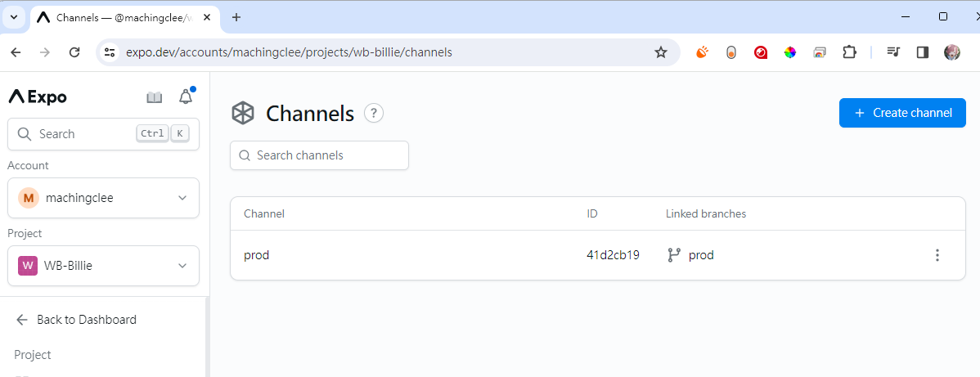Open the prod channel row
Screen dimensions: 980x377
[597, 255]
